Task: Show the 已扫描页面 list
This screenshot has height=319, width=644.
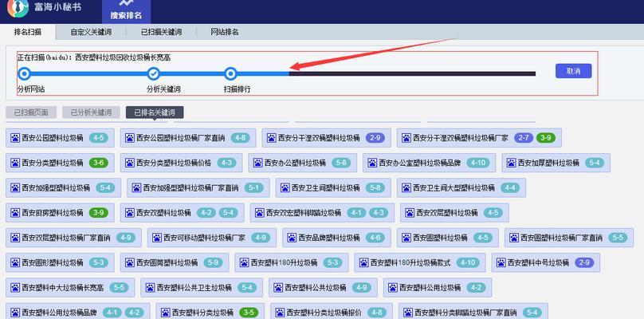Action: 31,112
